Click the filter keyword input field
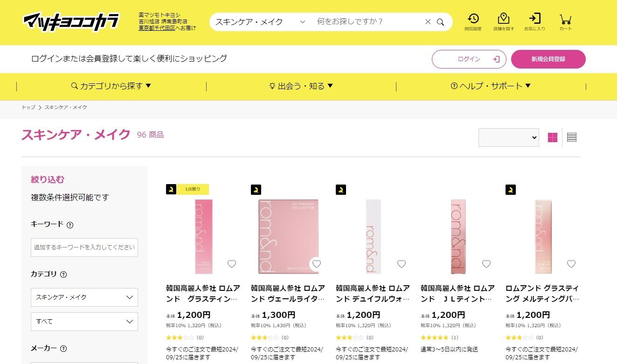This screenshot has height=364, width=617. pyautogui.click(x=84, y=247)
